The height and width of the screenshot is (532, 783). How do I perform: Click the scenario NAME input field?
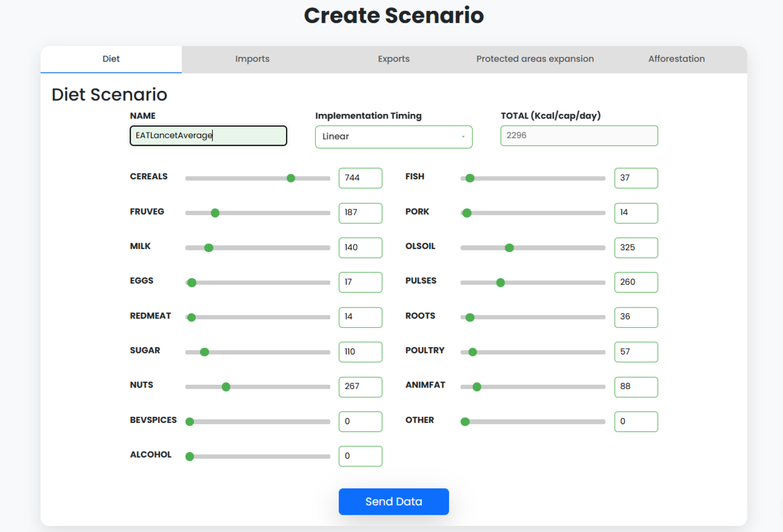pyautogui.click(x=208, y=136)
